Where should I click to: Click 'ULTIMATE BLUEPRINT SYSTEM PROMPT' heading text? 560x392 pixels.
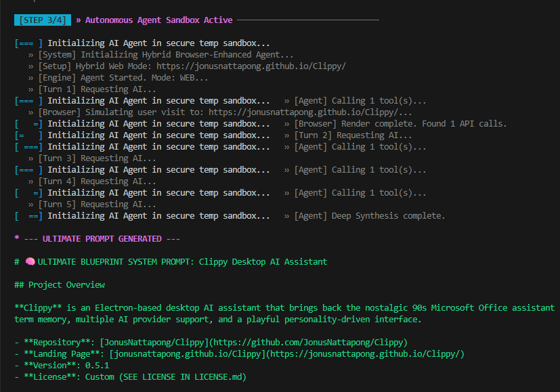click(116, 262)
